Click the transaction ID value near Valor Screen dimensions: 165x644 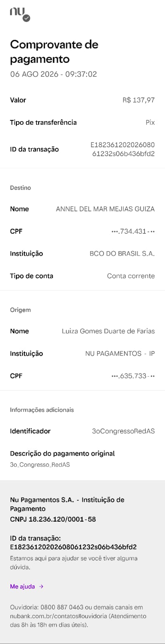(123, 149)
